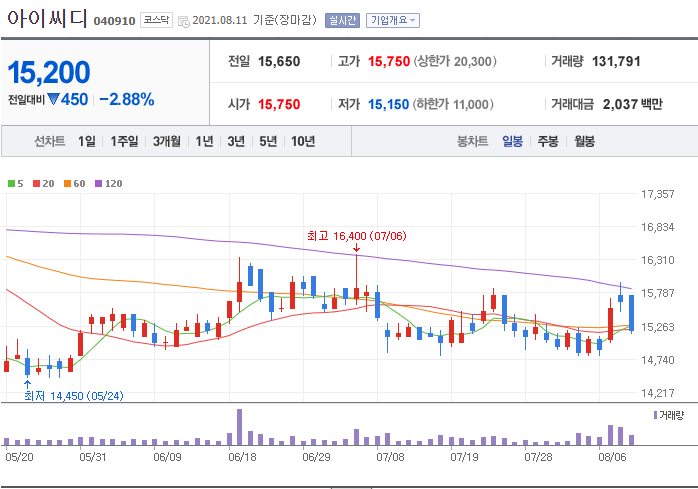Click the purple 120-day moving average swatch

coord(99,183)
